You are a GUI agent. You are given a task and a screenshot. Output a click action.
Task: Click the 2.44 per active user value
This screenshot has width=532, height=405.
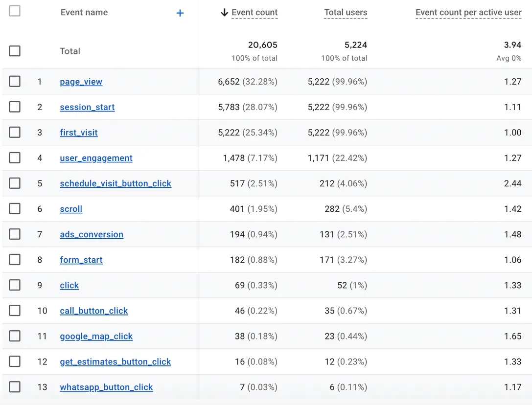[512, 183]
